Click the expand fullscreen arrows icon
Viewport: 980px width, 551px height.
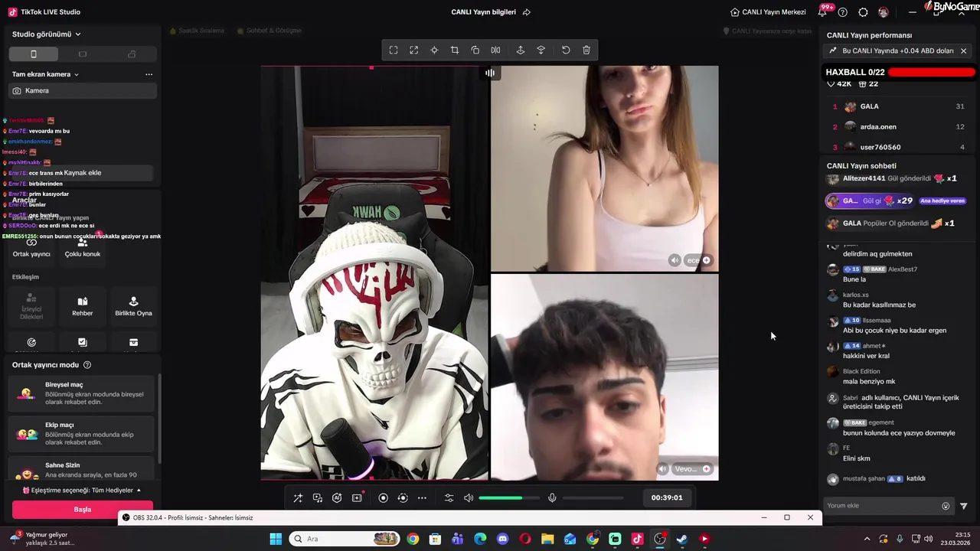413,50
